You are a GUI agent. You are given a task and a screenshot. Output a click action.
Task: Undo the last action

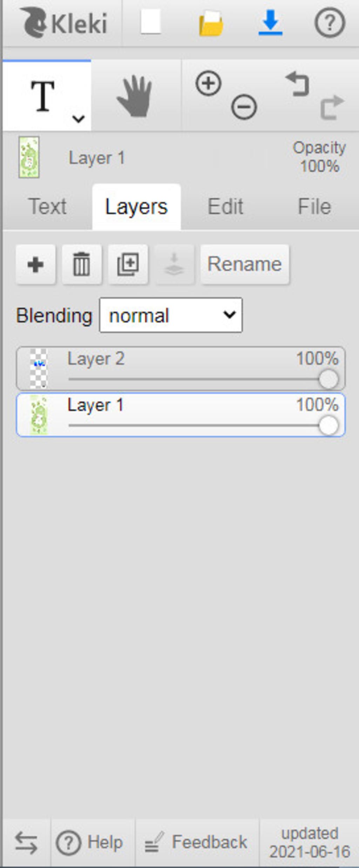(x=298, y=84)
